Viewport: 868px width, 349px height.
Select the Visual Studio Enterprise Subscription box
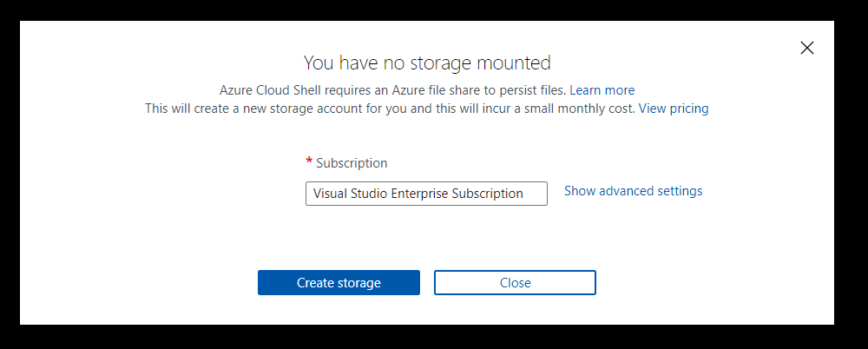tap(426, 194)
